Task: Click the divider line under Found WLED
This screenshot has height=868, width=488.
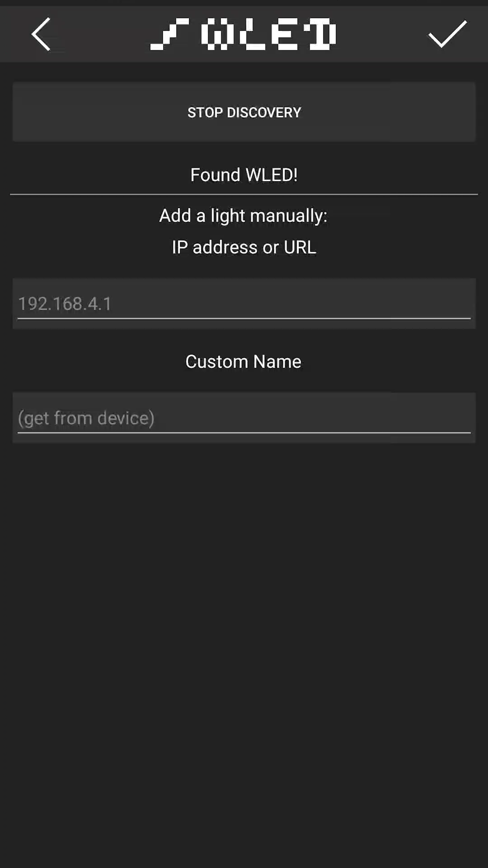Action: click(244, 194)
